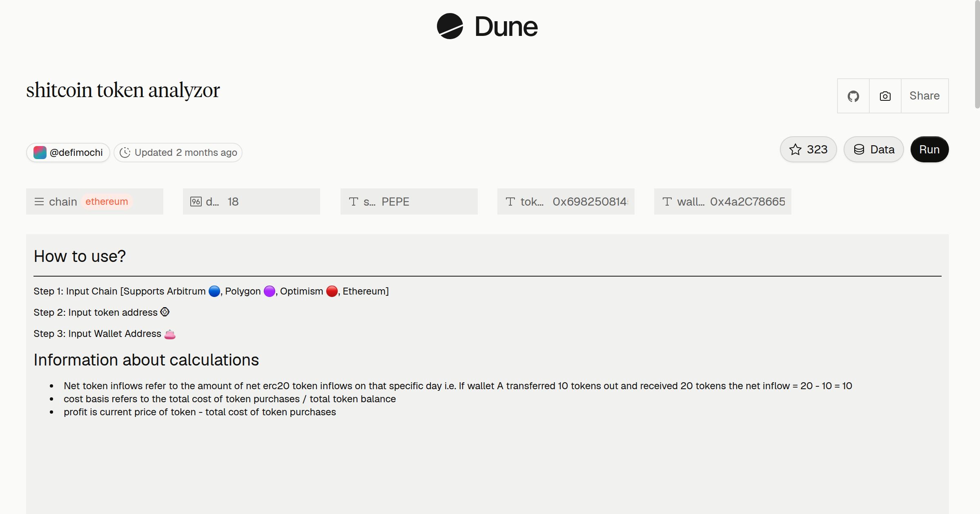This screenshot has width=980, height=514.
Task: Edit the symbol field with PEPE
Action: click(409, 202)
